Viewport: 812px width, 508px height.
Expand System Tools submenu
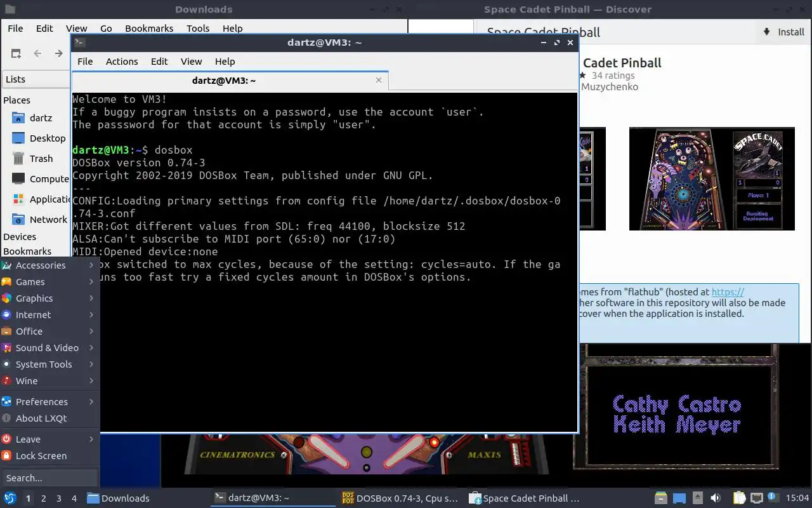coord(49,364)
